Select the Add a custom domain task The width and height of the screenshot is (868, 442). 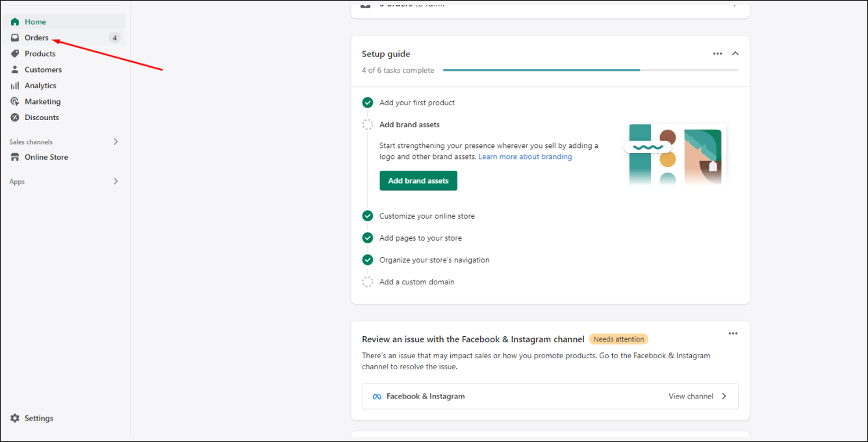(x=417, y=282)
